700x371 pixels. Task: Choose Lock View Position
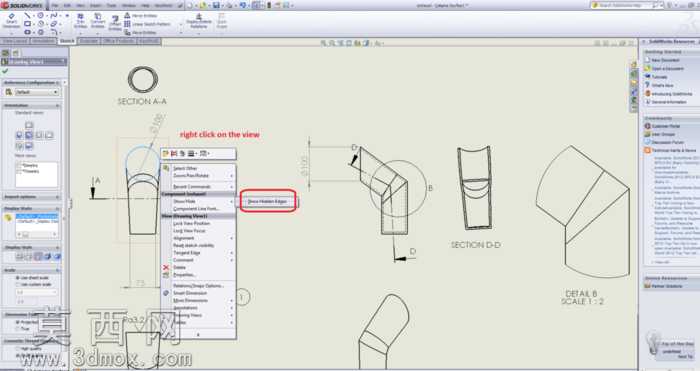(198, 223)
